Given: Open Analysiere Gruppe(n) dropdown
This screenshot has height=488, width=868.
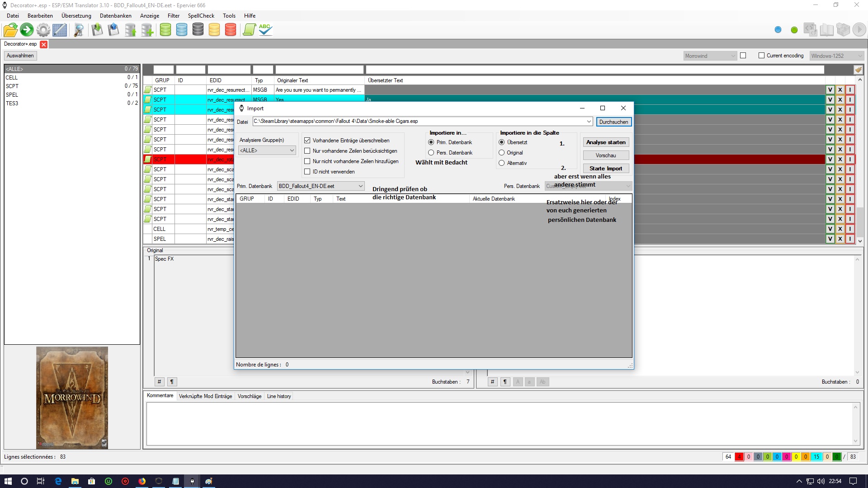Looking at the screenshot, I should (x=267, y=150).
